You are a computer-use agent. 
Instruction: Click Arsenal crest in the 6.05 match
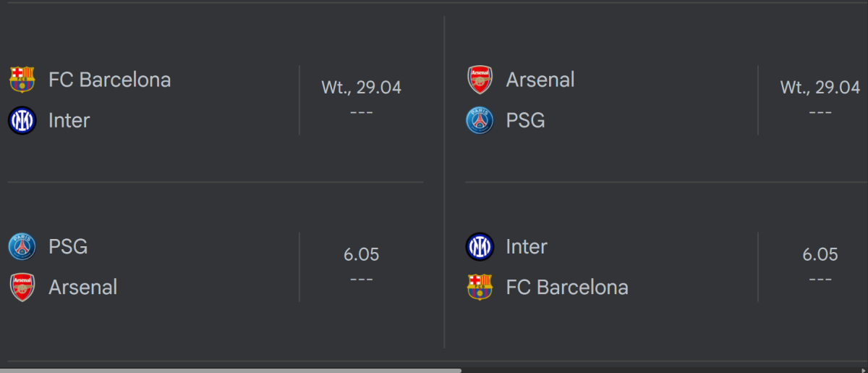(x=22, y=288)
